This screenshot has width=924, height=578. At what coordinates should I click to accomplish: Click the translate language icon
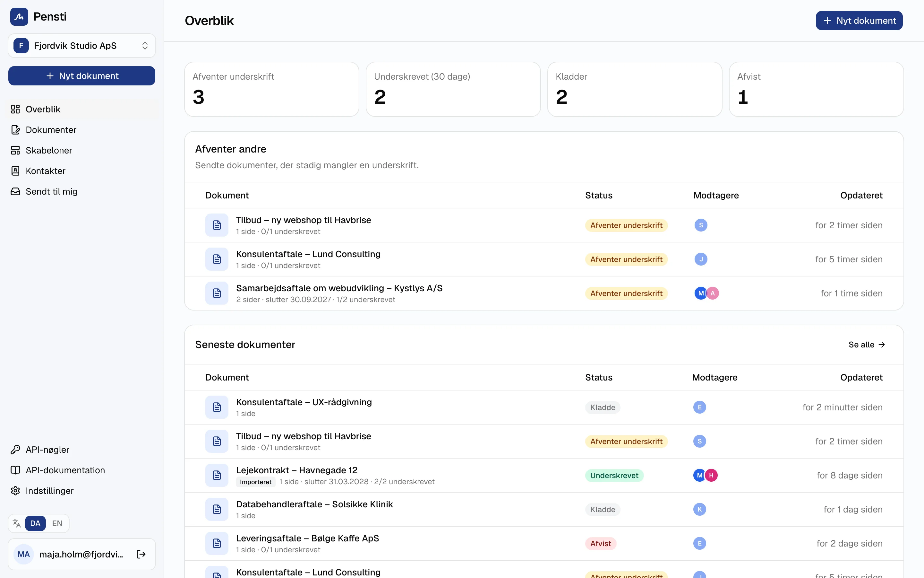(16, 523)
